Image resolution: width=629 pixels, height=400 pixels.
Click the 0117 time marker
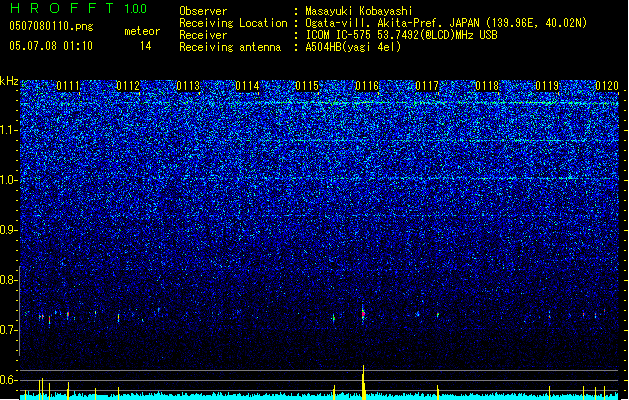(427, 86)
